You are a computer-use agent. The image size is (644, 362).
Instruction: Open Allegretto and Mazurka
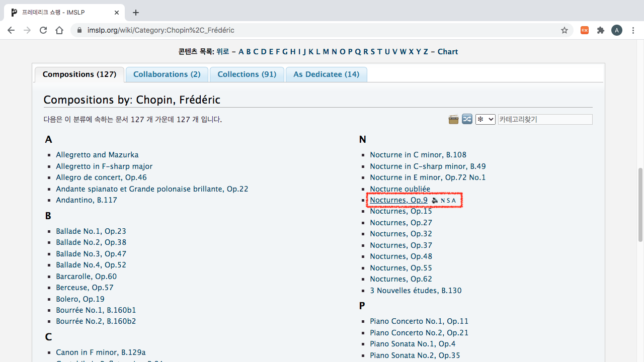click(97, 155)
